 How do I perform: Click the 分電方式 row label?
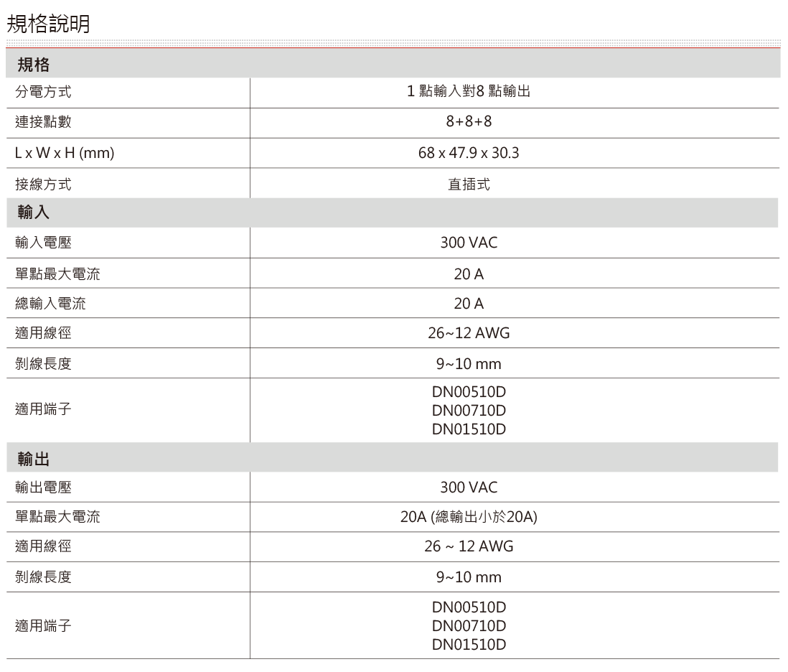[x=43, y=93]
